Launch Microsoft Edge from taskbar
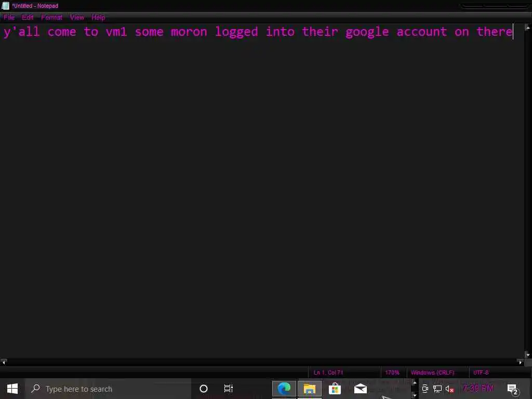 pyautogui.click(x=284, y=389)
